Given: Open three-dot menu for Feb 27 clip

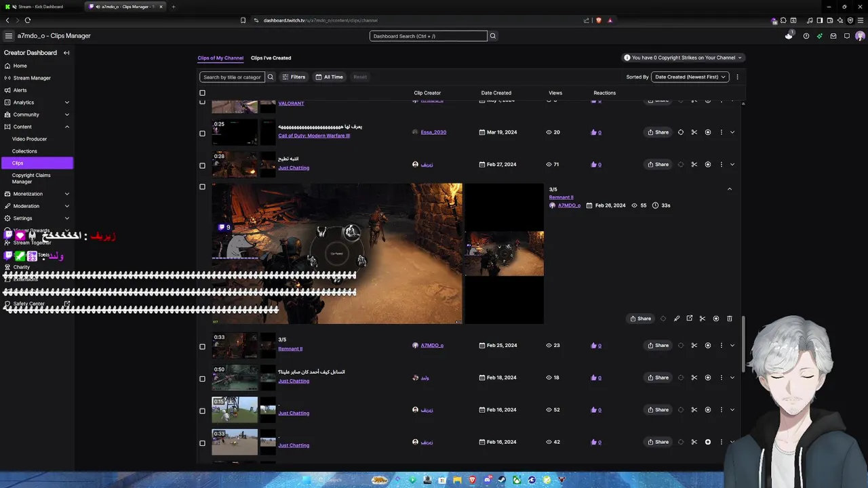Looking at the screenshot, I should 722,165.
